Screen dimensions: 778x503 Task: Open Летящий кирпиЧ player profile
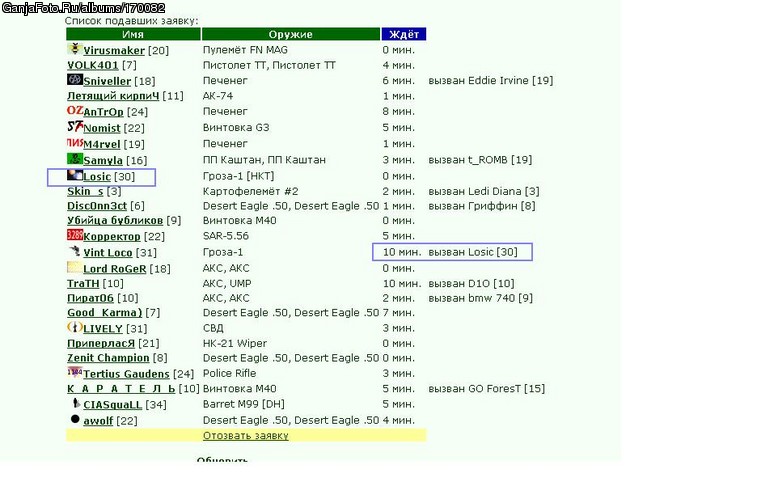(x=113, y=96)
